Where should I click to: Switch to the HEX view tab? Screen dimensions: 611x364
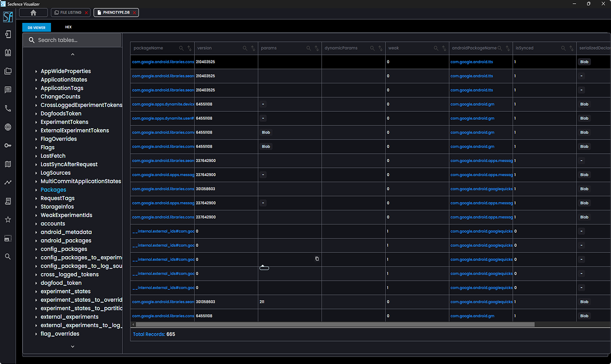[68, 27]
